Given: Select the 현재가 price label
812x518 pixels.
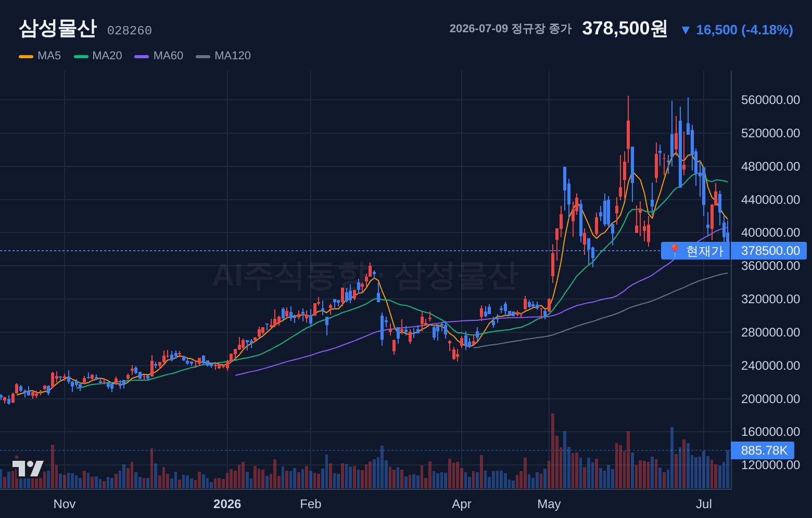Looking at the screenshot, I should 705,251.
